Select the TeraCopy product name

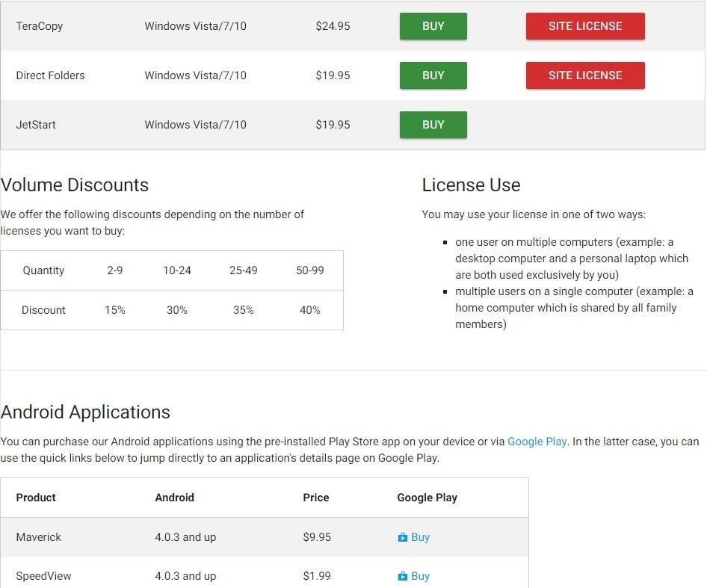(x=39, y=26)
